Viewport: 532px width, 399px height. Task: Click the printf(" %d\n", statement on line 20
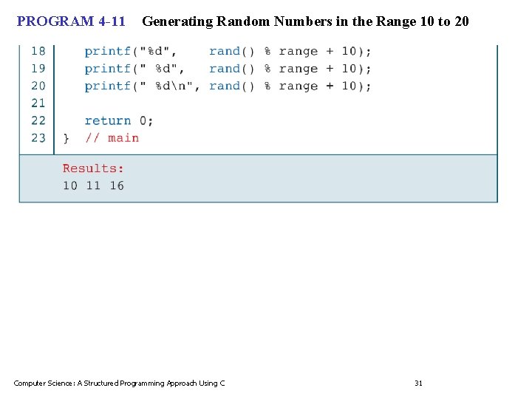(x=142, y=86)
